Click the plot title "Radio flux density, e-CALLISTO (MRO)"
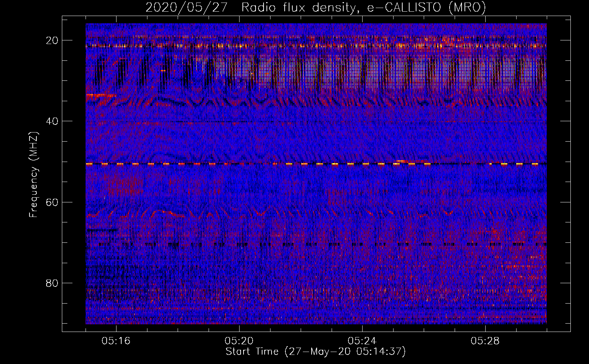 (363, 7)
